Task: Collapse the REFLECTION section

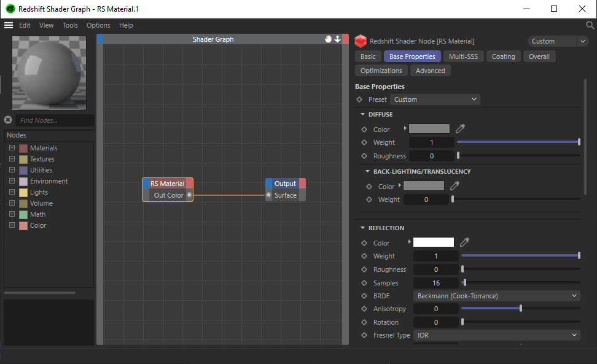Action: [x=362, y=228]
